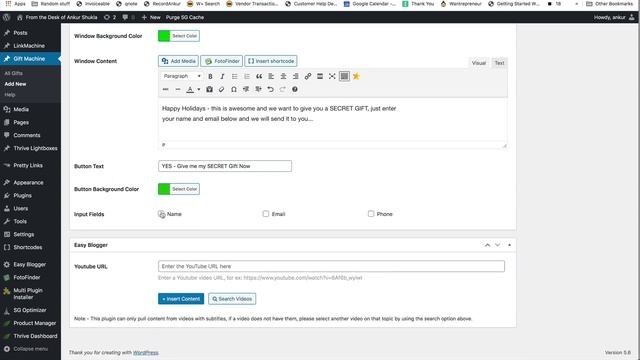
Task: Undo the last editor change
Action: pyautogui.click(x=270, y=89)
